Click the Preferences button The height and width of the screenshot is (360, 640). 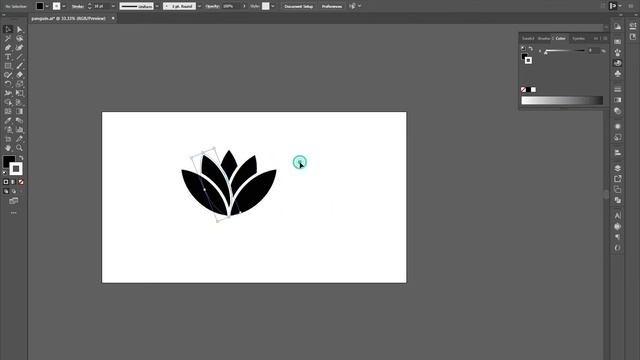pos(331,6)
